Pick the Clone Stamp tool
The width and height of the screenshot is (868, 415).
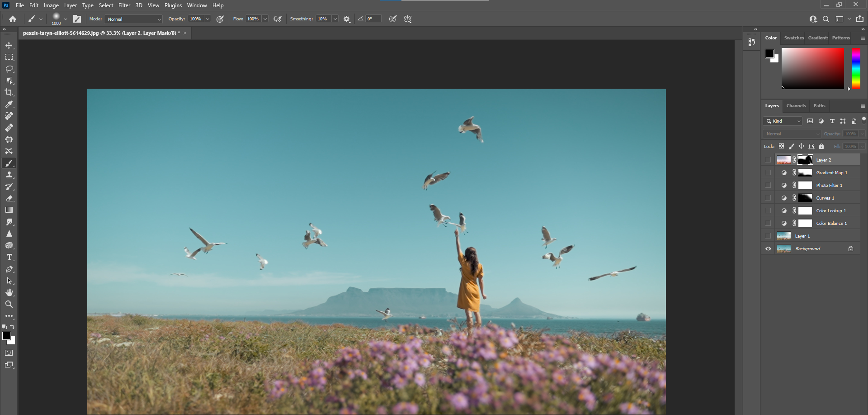coord(9,175)
